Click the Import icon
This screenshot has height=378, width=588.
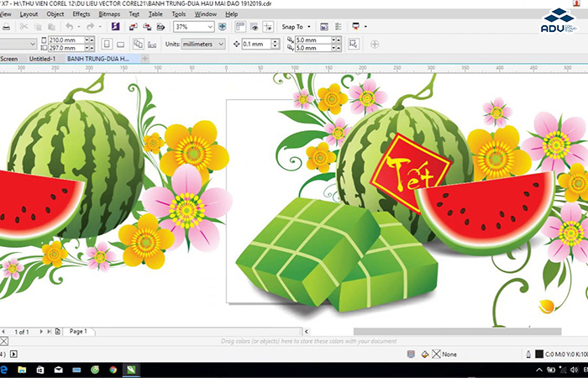pyautogui.click(x=133, y=27)
